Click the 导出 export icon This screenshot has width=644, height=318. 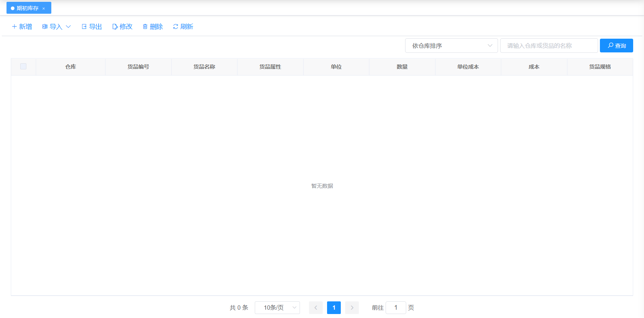point(84,27)
